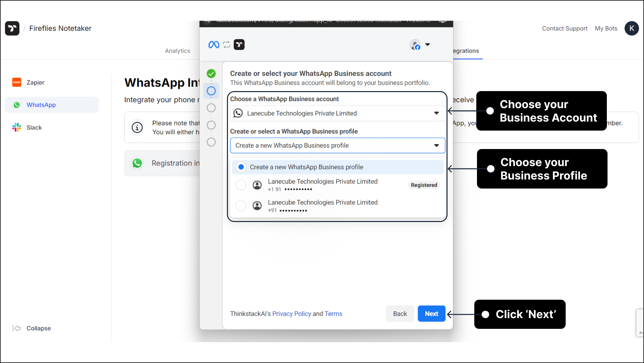
Task: Click the Meta logo in dialog header
Action: [214, 45]
